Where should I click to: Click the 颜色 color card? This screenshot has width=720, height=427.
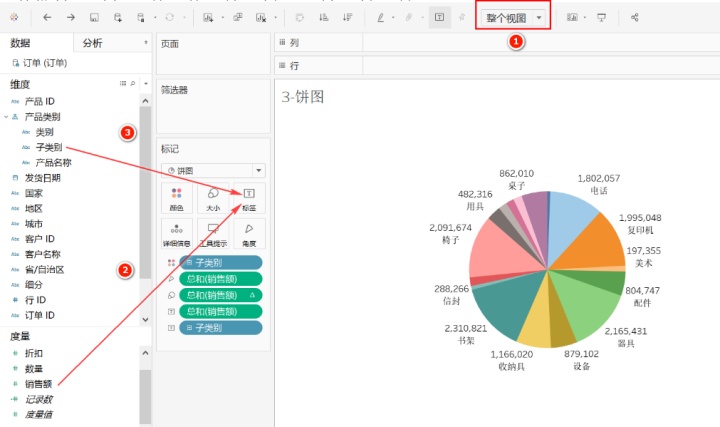point(177,198)
